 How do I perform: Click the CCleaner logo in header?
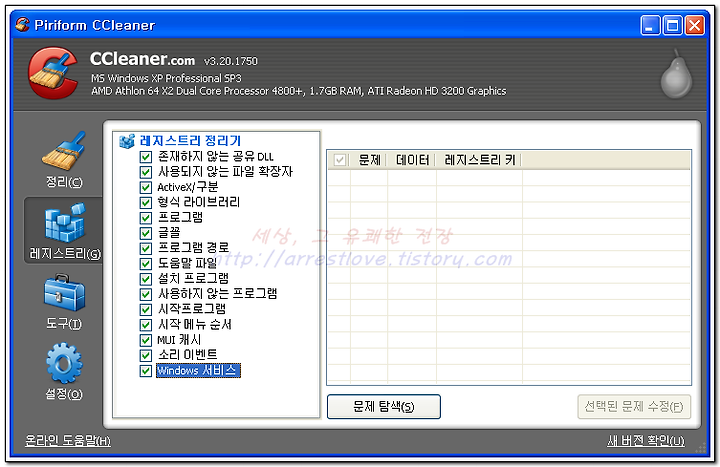(x=52, y=73)
